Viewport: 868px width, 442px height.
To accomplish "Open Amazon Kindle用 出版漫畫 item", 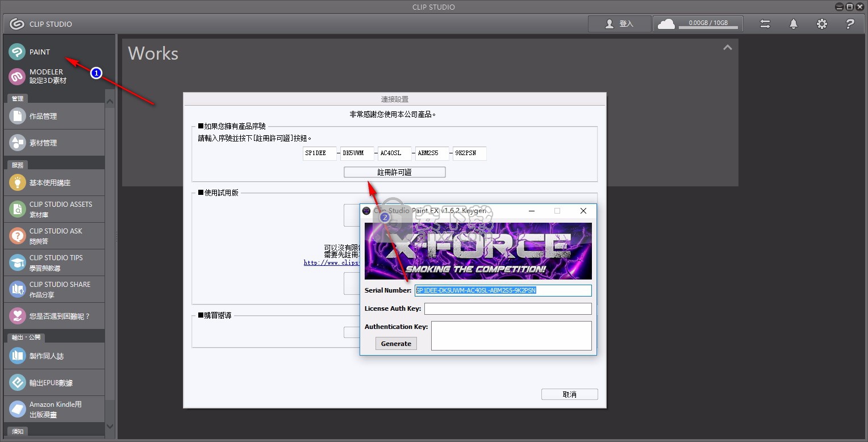I will 54,409.
